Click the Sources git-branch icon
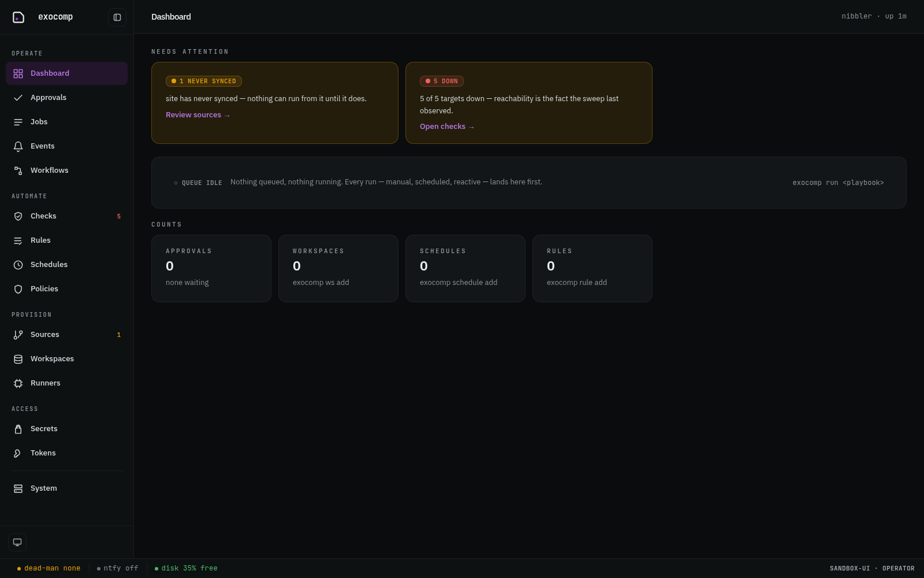 [x=18, y=335]
